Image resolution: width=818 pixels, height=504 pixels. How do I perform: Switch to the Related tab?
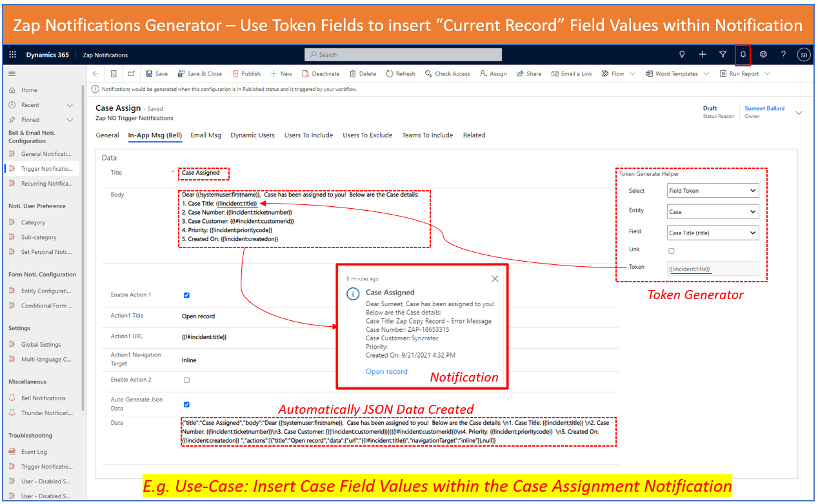pos(474,135)
